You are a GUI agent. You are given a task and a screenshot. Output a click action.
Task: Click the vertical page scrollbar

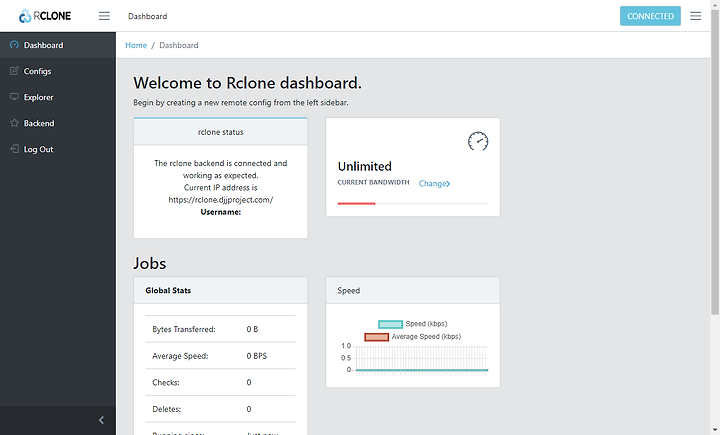(x=715, y=162)
